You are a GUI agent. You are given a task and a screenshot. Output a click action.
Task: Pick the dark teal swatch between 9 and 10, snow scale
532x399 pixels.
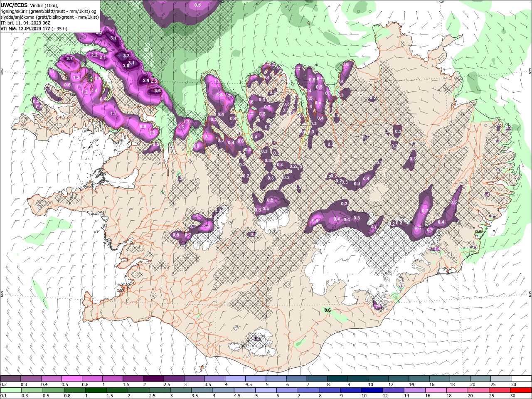tap(358, 379)
